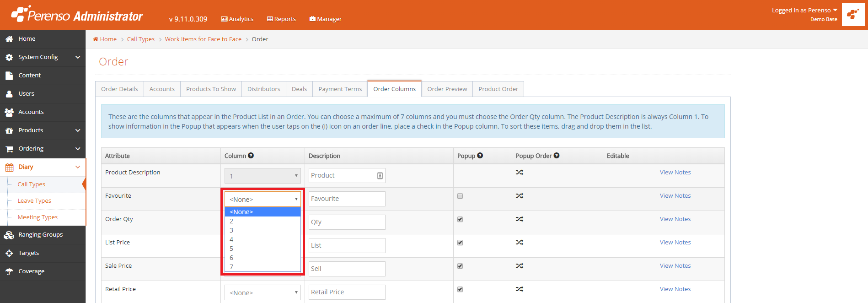Uncheck the Sale Price popup checkbox
Image resolution: width=868 pixels, height=303 pixels.
pyautogui.click(x=460, y=266)
